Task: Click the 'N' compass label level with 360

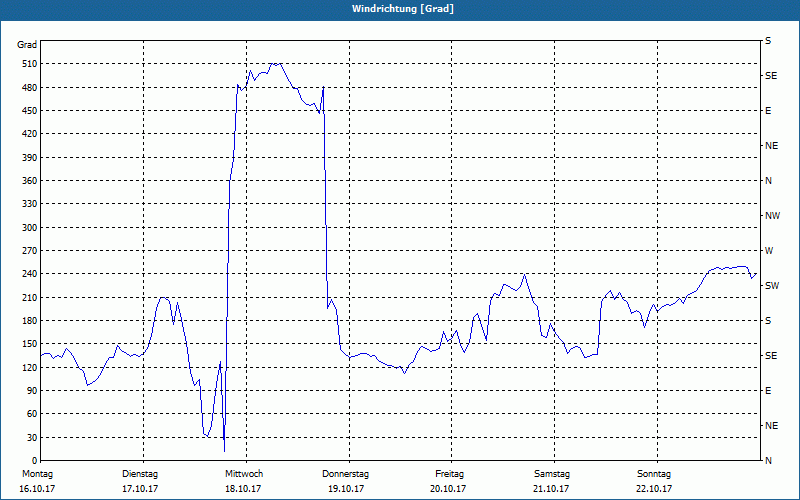Action: point(769,181)
